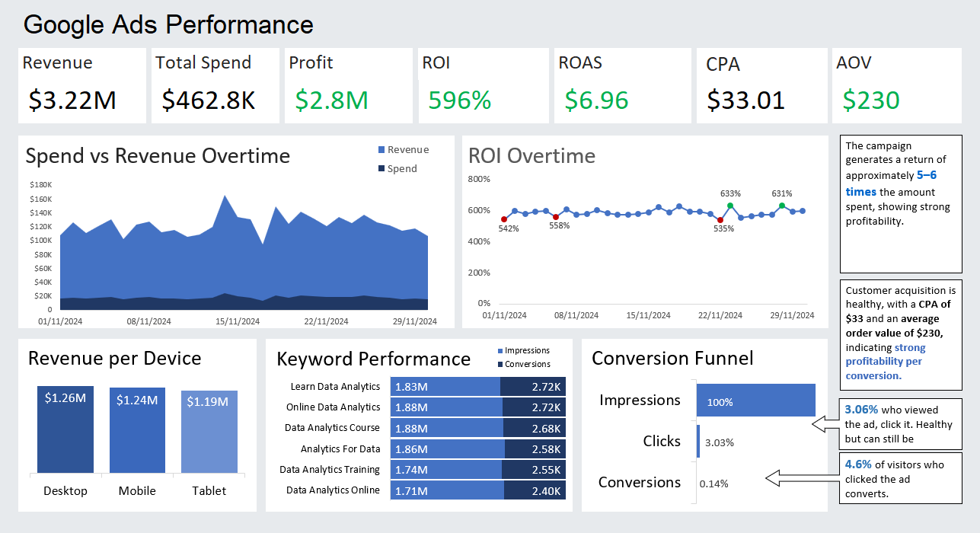Viewport: 980px width, 533px height.
Task: Select the Tablet $1.19M revenue bar
Action: click(x=209, y=432)
